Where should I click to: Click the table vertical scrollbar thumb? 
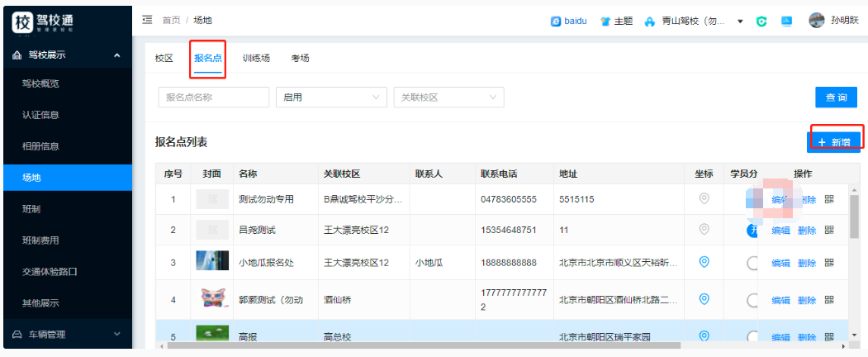coord(855,217)
